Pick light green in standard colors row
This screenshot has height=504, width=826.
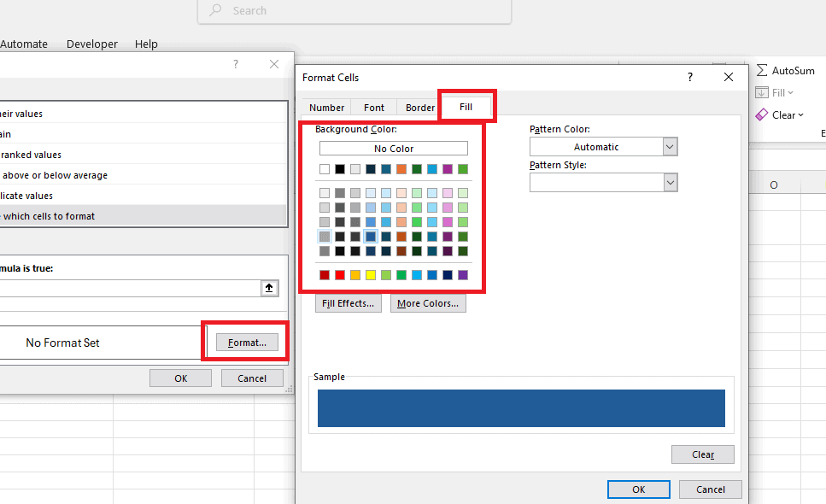(386, 275)
